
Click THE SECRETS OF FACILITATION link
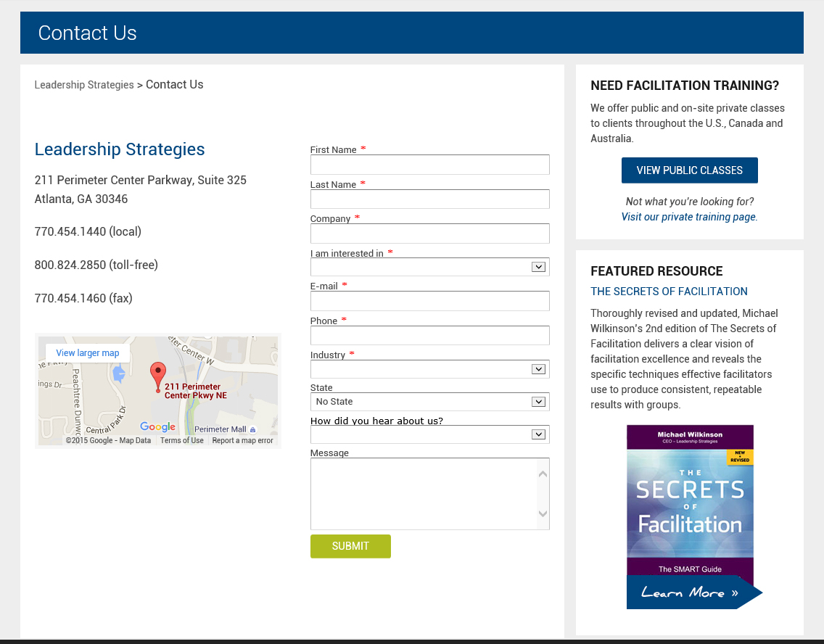coord(669,291)
